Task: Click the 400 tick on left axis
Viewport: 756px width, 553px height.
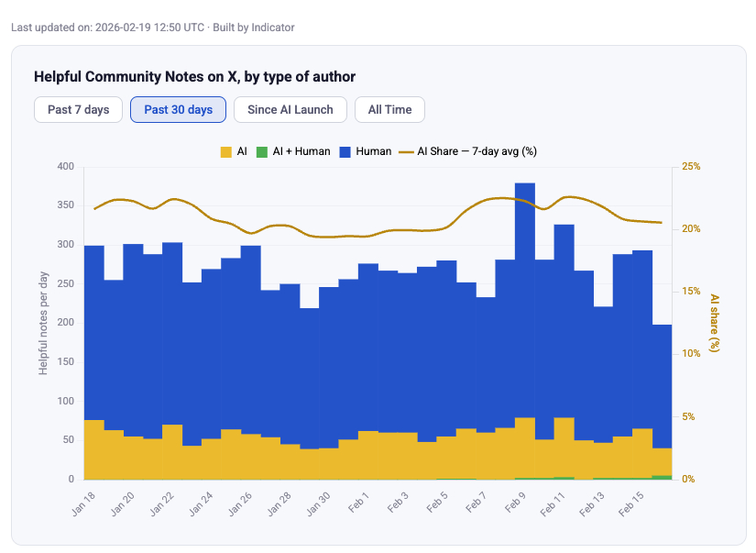Action: point(65,167)
